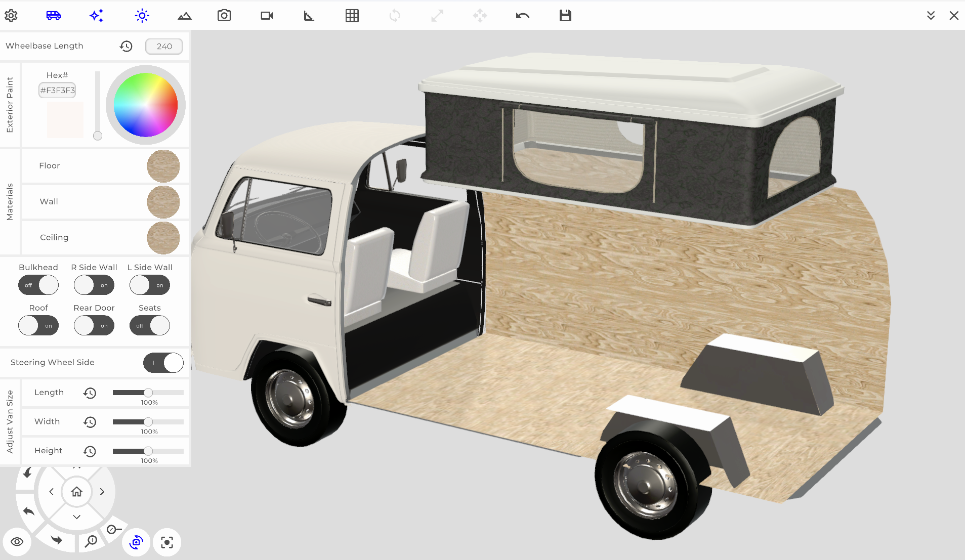Click the exterior paint preview swatch
This screenshot has width=965, height=560.
[65, 120]
